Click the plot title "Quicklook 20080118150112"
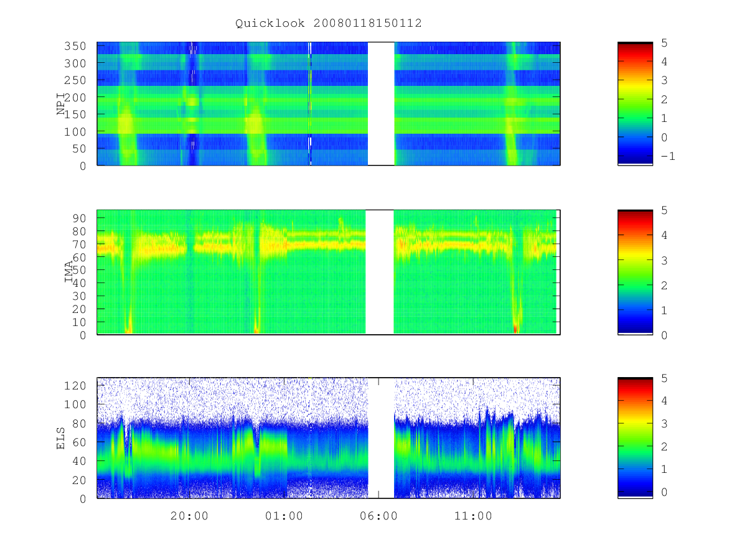Screen dimensions: 747x560 click(x=329, y=23)
